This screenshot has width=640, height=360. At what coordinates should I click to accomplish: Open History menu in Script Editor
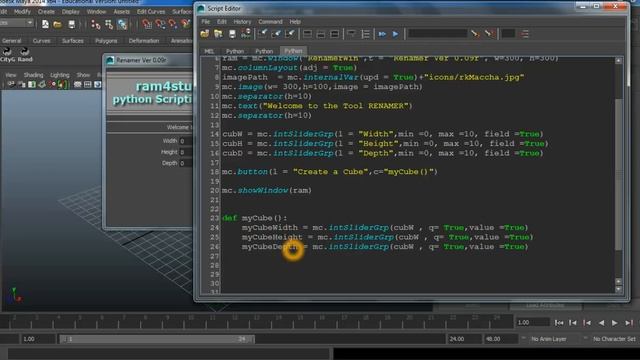click(242, 22)
